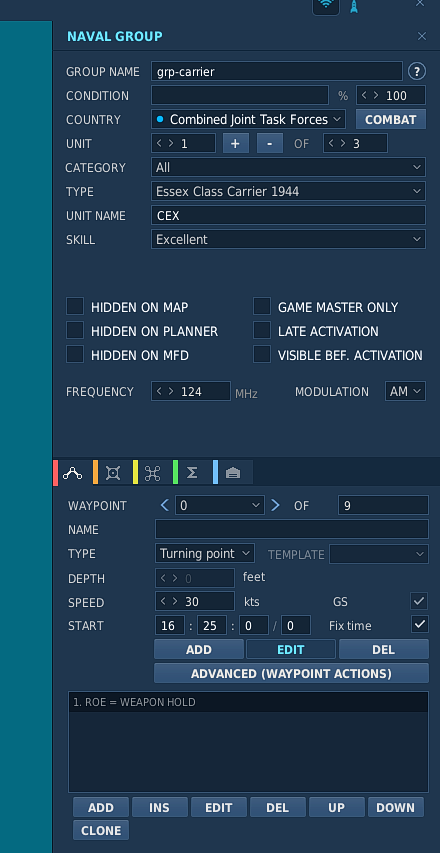Open the unit Type dropdown Essex Class Carrier
440x853 pixels.
click(288, 191)
